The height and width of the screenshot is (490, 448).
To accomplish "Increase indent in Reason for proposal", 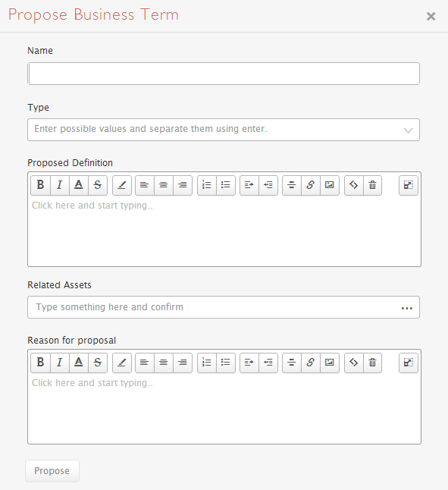I will click(x=249, y=363).
